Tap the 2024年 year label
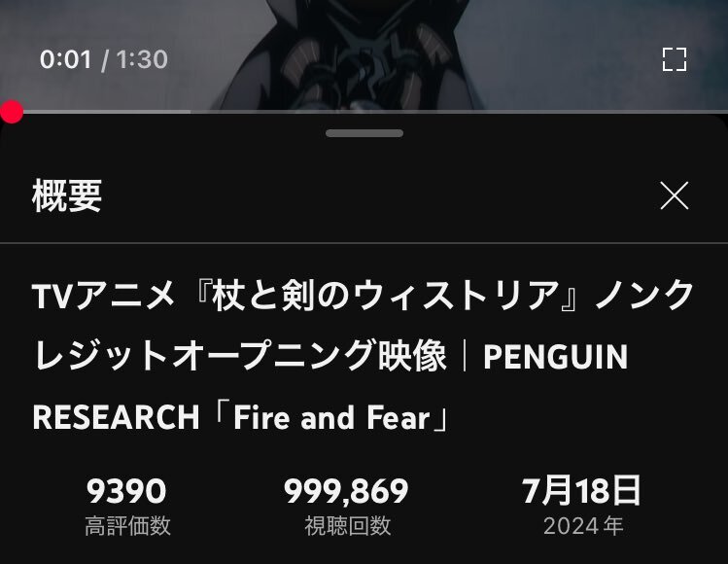 point(583,526)
